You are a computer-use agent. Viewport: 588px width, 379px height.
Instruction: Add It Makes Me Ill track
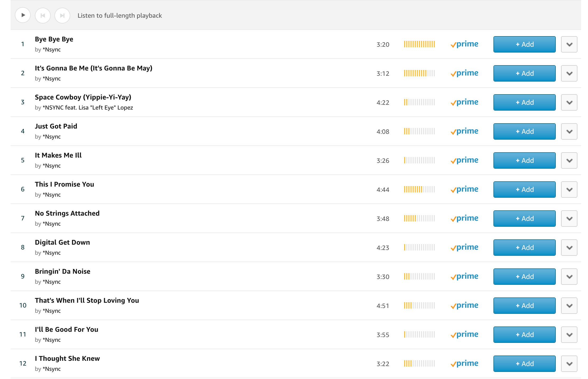tap(524, 160)
